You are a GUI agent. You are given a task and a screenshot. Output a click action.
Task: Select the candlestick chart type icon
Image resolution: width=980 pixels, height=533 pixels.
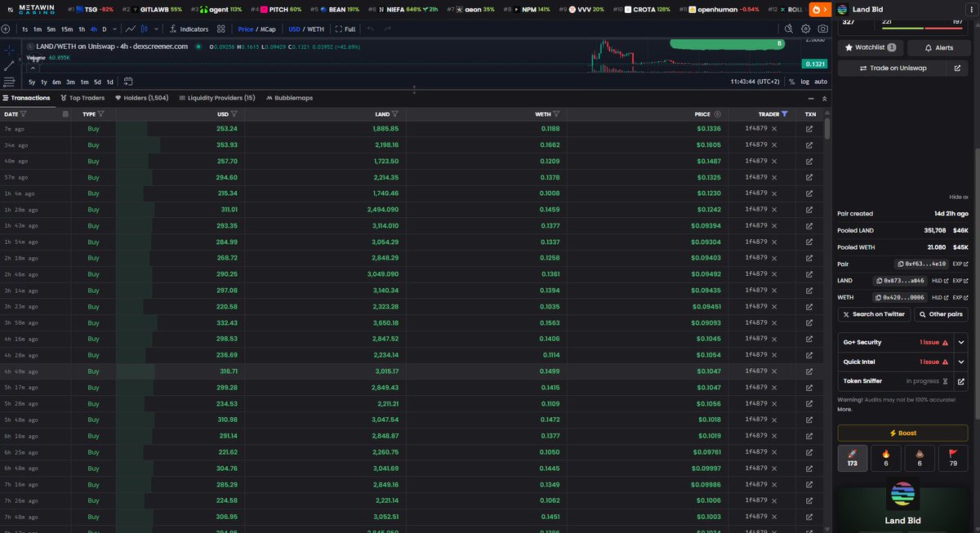145,29
